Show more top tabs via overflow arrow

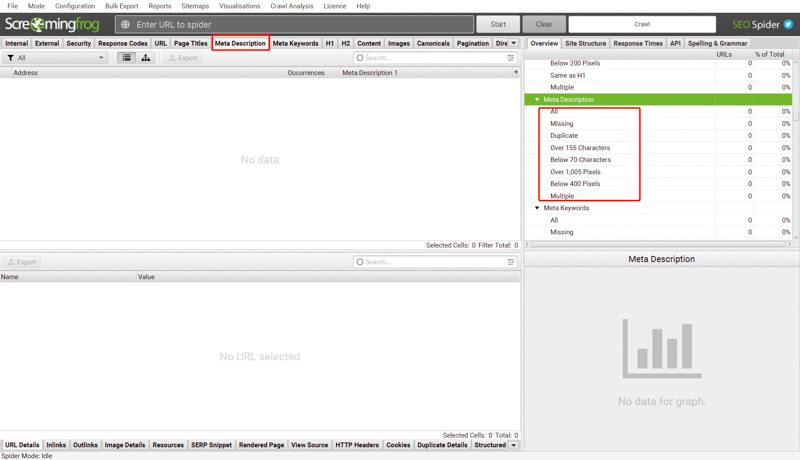click(x=514, y=43)
